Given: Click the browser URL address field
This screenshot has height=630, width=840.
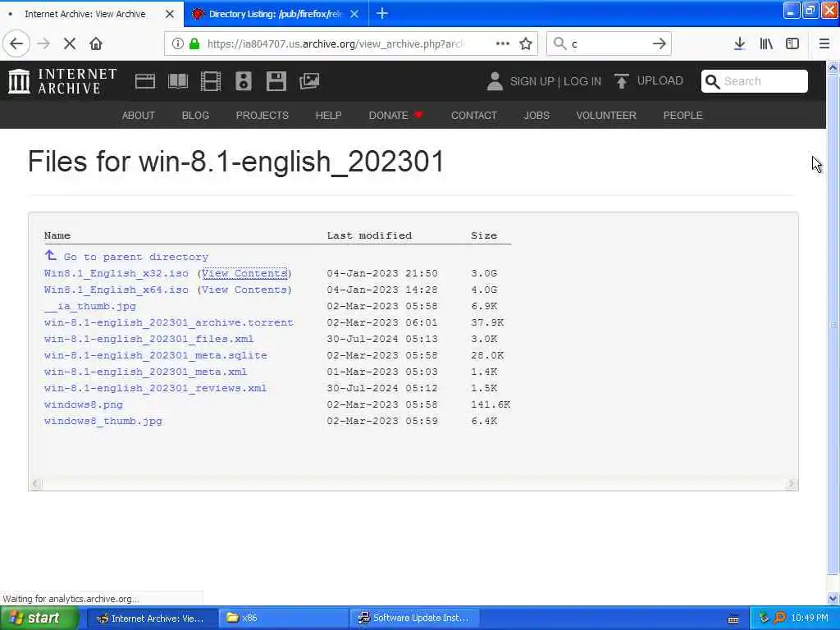Looking at the screenshot, I should pos(335,44).
